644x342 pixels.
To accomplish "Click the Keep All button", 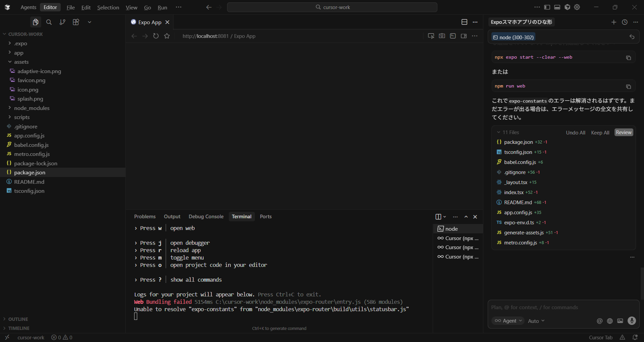I will (600, 132).
